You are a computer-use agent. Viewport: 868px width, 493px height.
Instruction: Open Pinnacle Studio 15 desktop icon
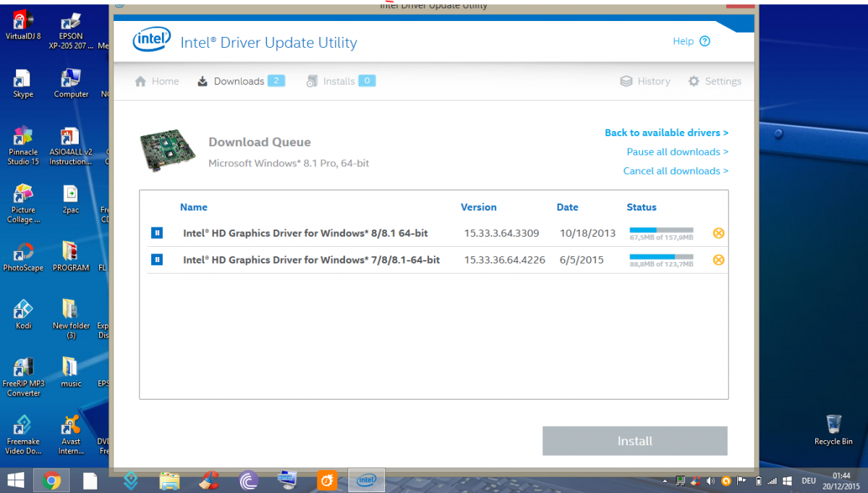[x=23, y=146]
